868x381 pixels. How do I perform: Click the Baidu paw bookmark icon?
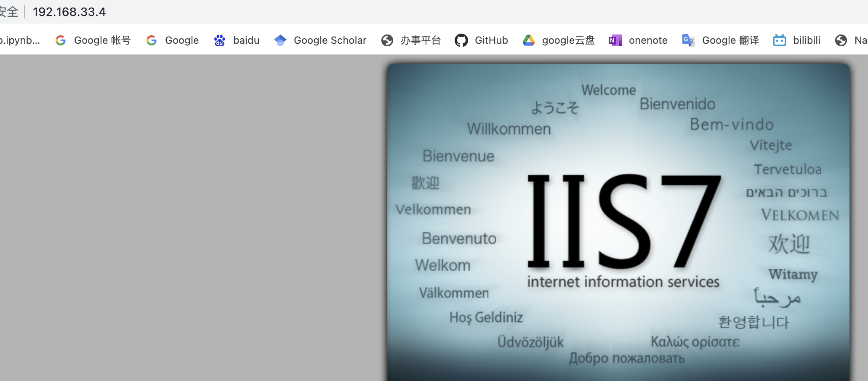220,40
